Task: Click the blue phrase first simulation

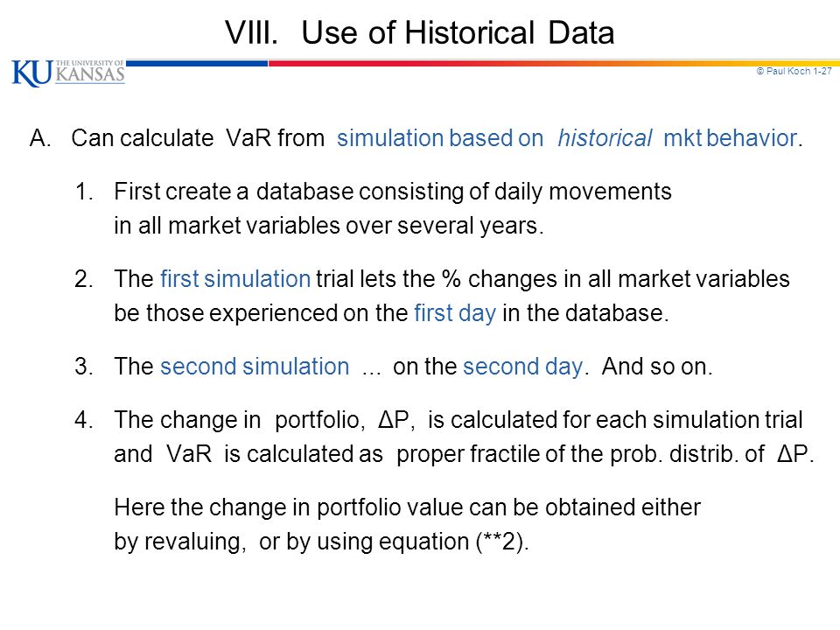Action: pyautogui.click(x=235, y=279)
